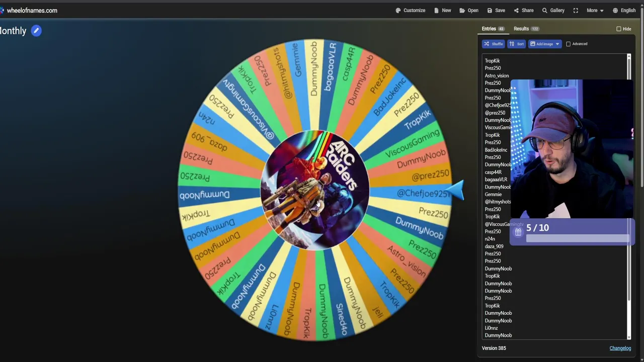Create a New wheel

(442, 10)
